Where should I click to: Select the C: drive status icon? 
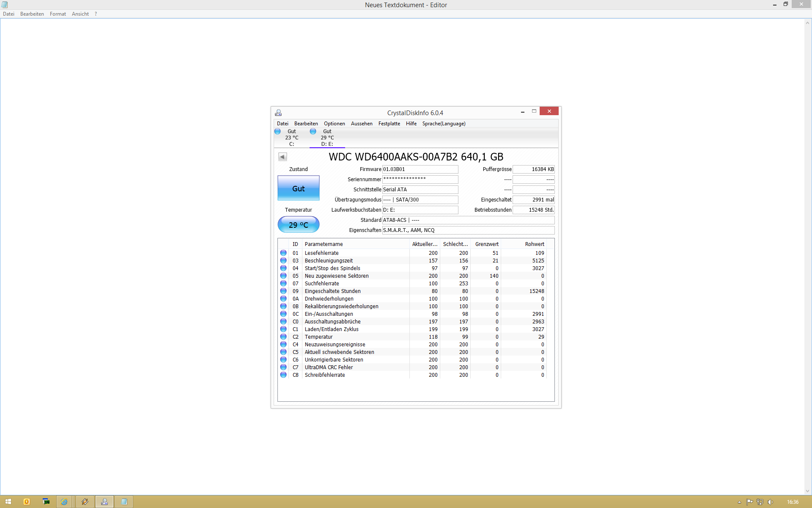[x=277, y=132]
